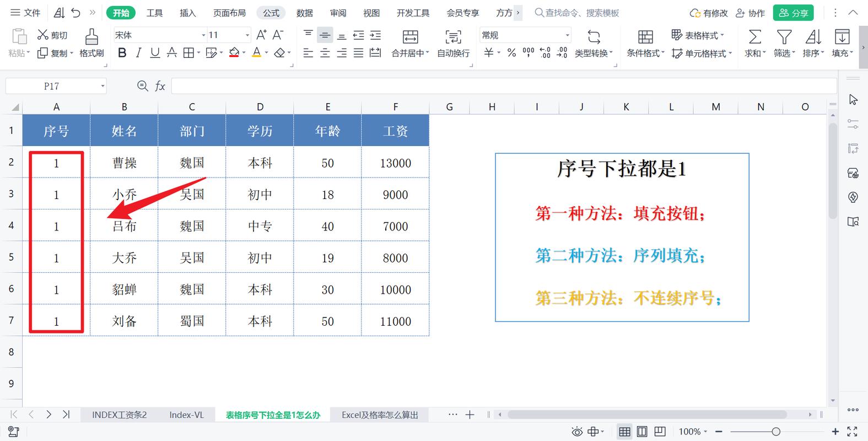
Task: Click the Wrap Text (自动换行) icon
Action: pos(453,37)
